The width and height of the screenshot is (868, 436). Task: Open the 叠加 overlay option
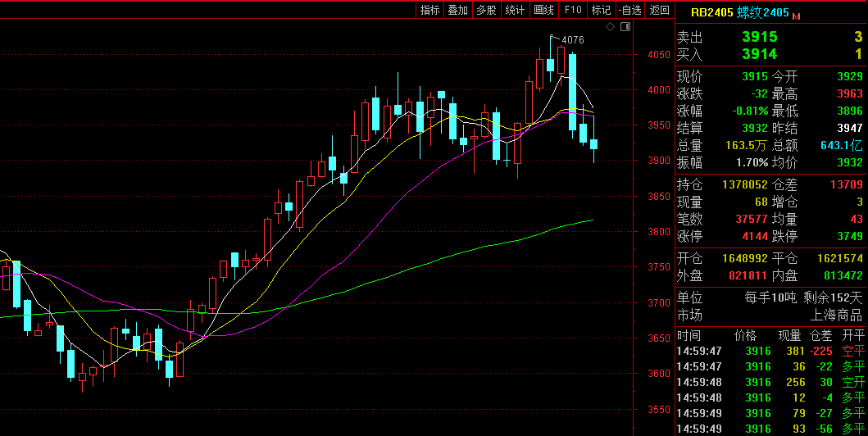tap(458, 10)
